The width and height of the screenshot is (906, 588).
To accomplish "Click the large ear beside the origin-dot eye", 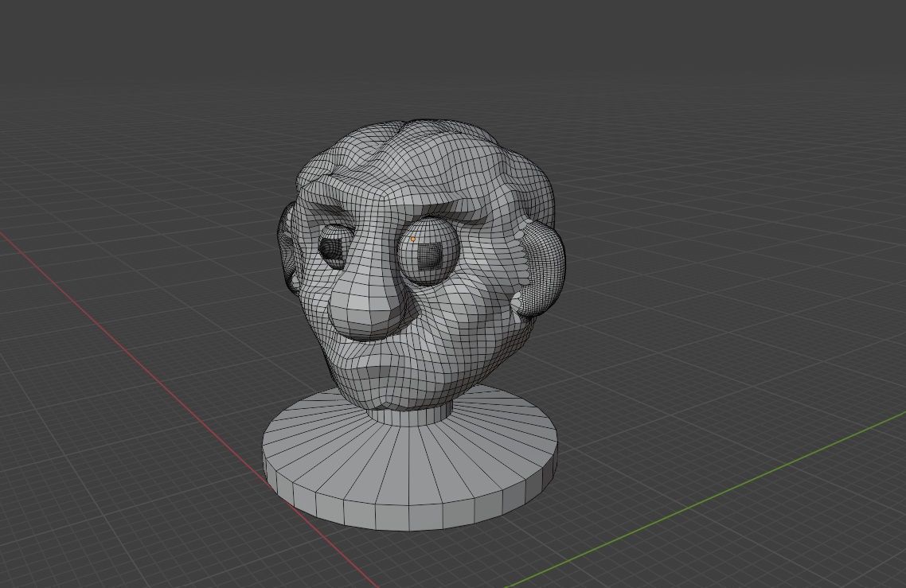I will click(x=541, y=270).
